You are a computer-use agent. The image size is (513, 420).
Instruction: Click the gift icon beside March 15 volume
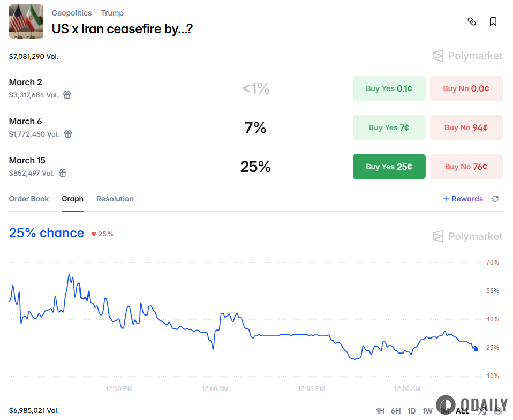(x=62, y=173)
